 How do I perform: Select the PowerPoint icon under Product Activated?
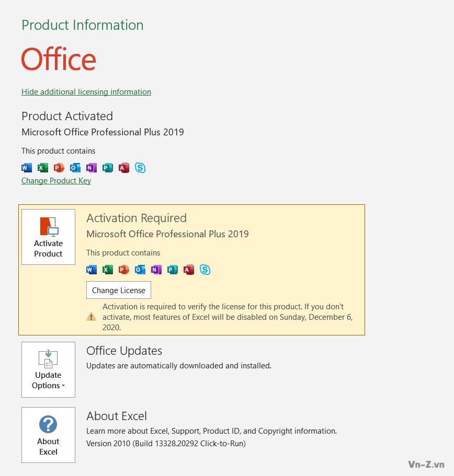[59, 168]
